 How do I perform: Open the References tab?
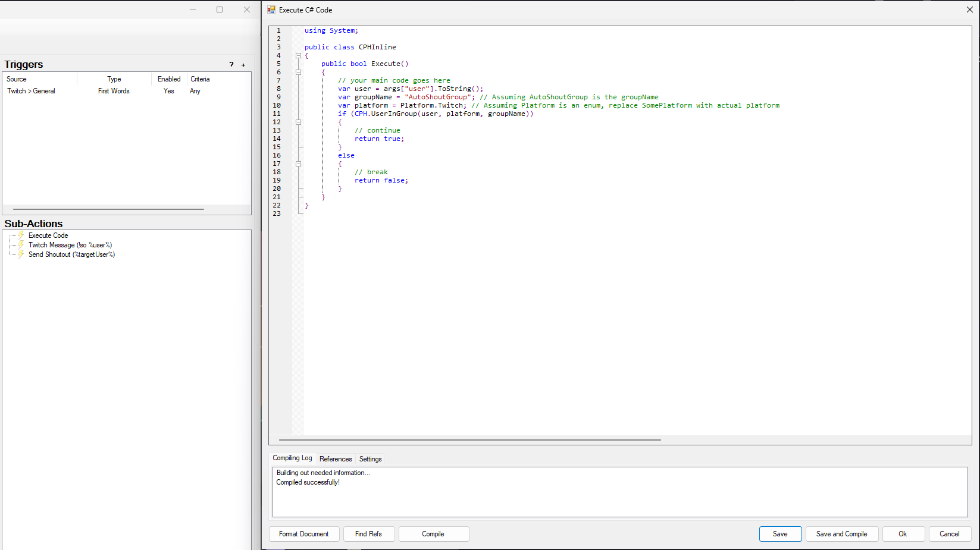point(336,459)
